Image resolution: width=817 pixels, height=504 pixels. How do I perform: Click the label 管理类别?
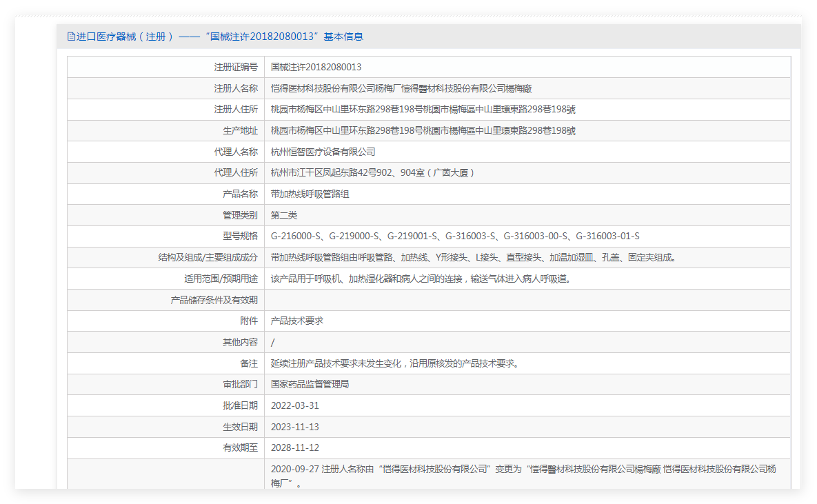click(240, 215)
